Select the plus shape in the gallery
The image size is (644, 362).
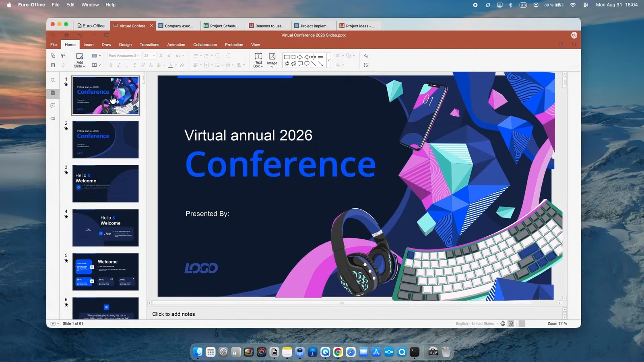point(314,57)
